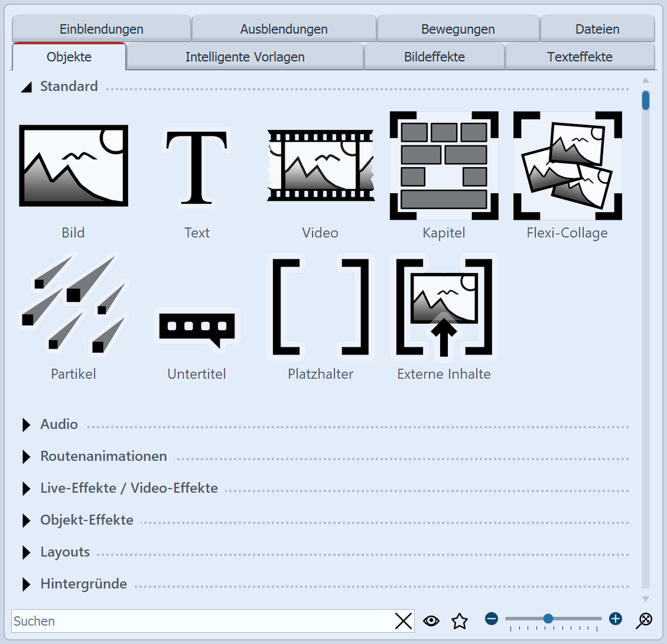Screen dimensions: 667x644
Task: Toggle the eye visibility filter icon
Action: pos(432,620)
